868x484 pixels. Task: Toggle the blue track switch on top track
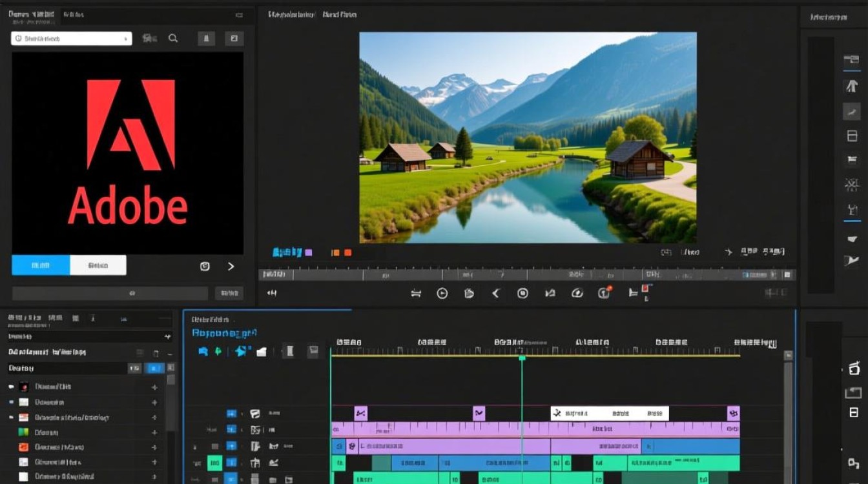click(x=231, y=414)
